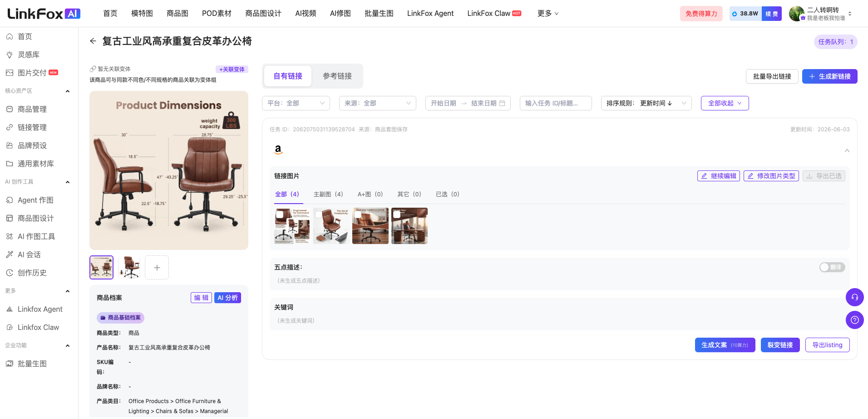The width and height of the screenshot is (868, 419).
Task: Click the 38.8W compute balance
Action: coord(745,14)
